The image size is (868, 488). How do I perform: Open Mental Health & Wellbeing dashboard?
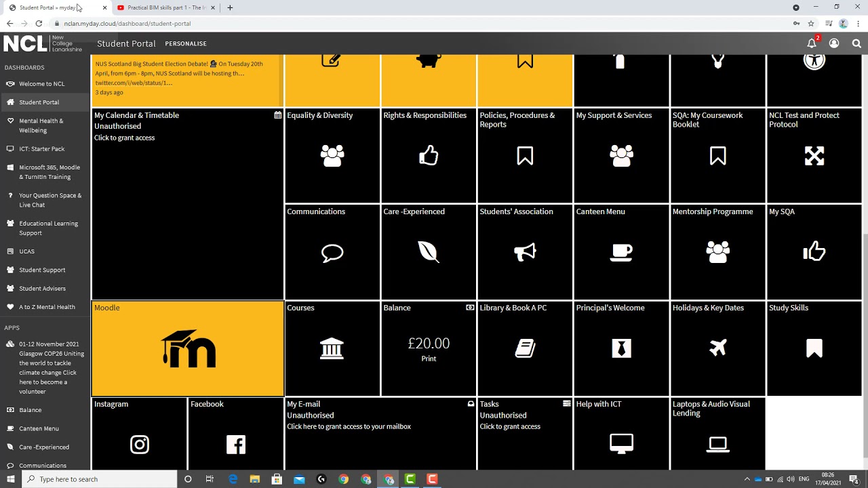tap(45, 125)
